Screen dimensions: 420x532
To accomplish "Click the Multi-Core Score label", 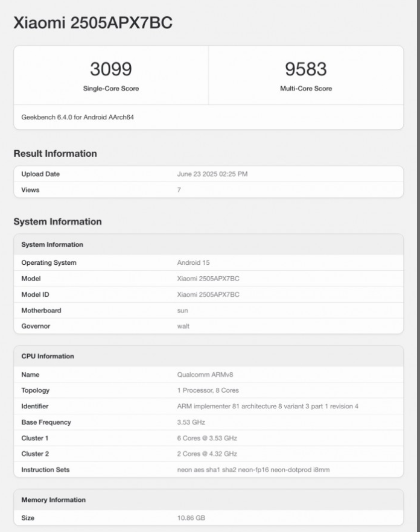I will click(306, 89).
